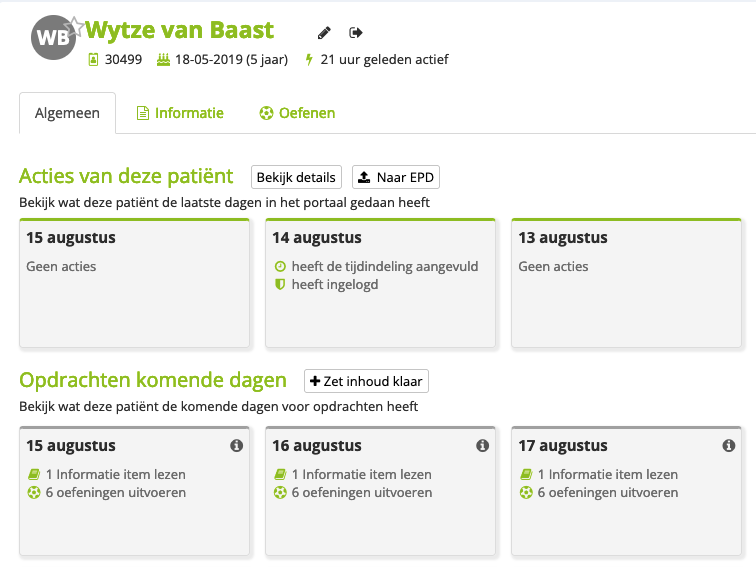Switch to the Informatie tab
This screenshot has height=567, width=756.
tap(180, 113)
